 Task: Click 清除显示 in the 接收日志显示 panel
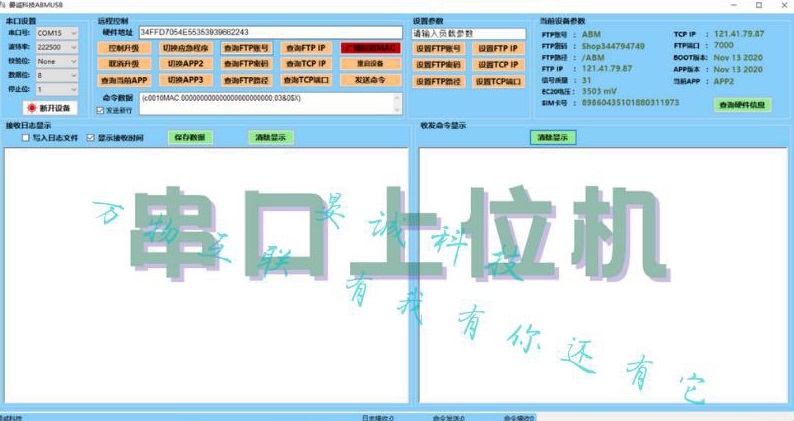tap(270, 137)
